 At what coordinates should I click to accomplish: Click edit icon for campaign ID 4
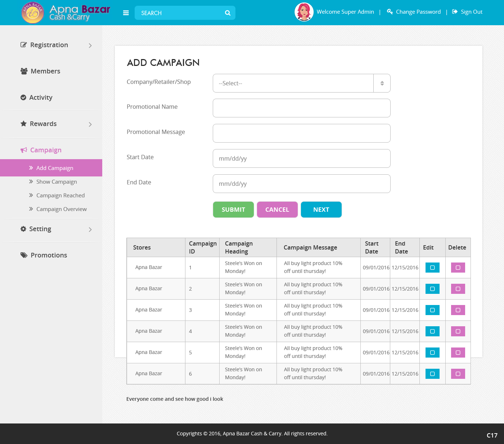click(432, 331)
